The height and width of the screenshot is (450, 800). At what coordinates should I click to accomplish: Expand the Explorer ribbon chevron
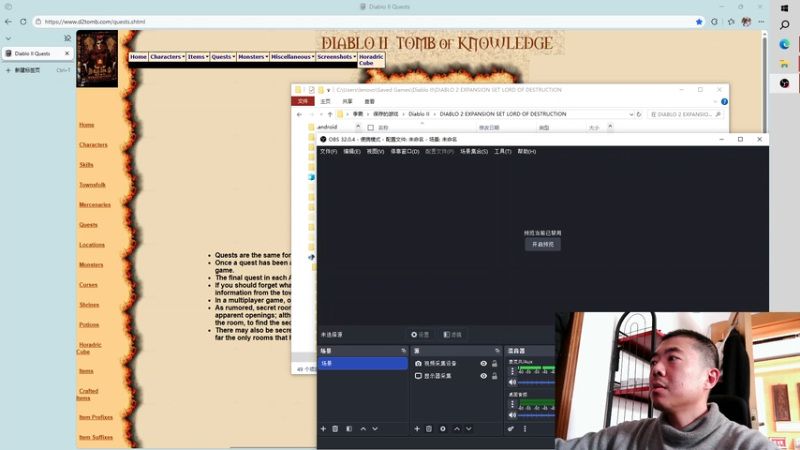[x=715, y=102]
